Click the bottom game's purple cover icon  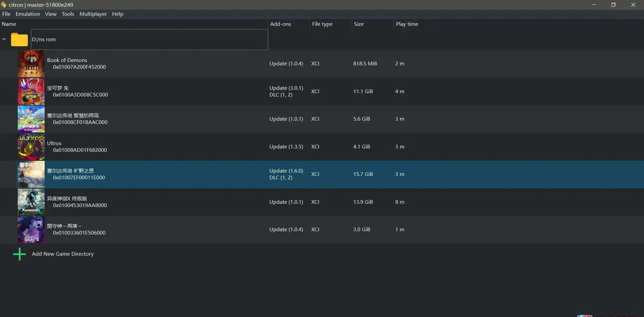(x=31, y=230)
